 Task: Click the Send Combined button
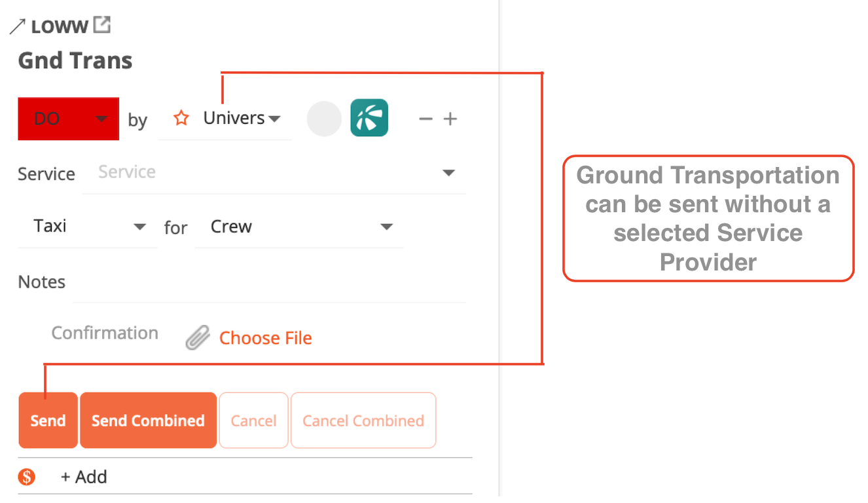tap(148, 420)
